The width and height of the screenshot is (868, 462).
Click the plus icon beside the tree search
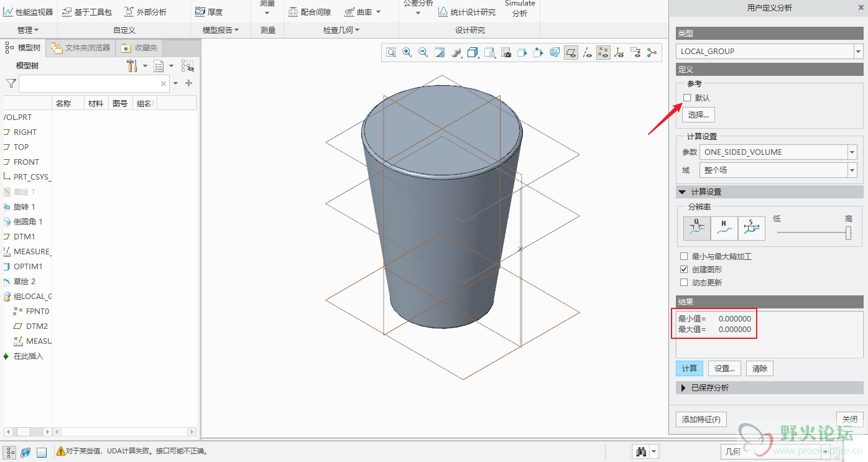point(189,83)
